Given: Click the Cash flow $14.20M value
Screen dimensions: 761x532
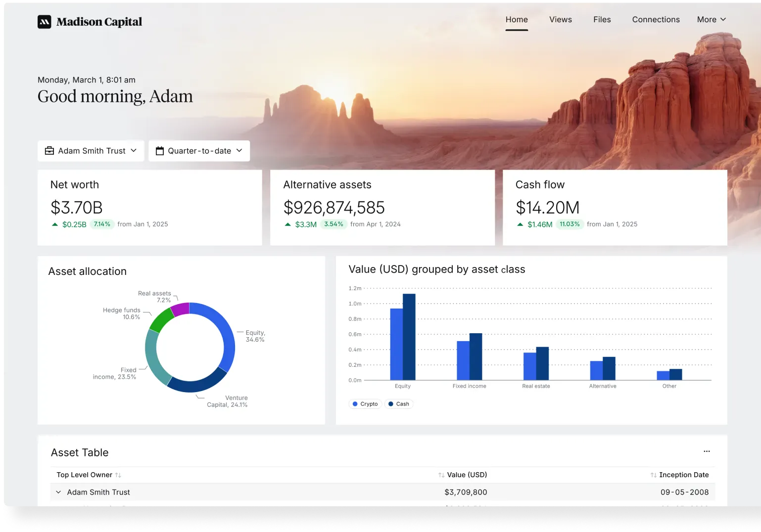Looking at the screenshot, I should 547,207.
